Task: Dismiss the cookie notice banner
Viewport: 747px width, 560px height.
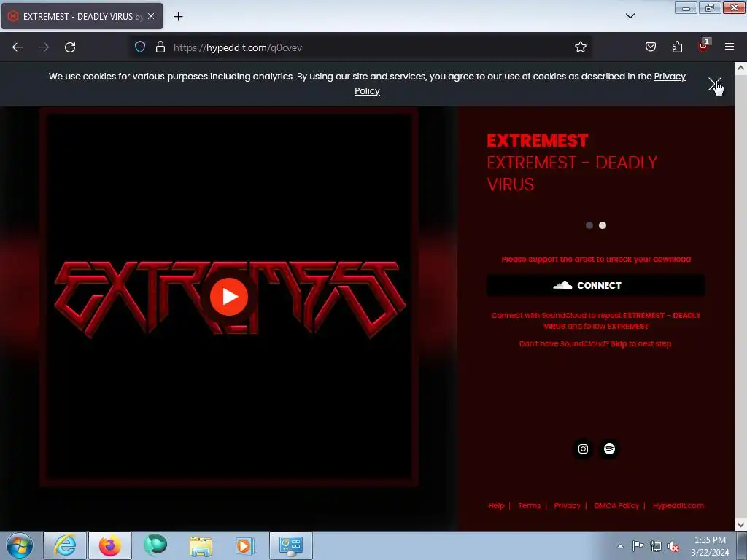Action: tap(714, 85)
